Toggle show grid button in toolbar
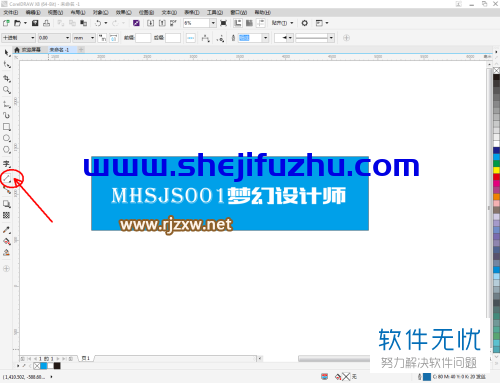The width and height of the screenshot is (500, 383). (249, 23)
